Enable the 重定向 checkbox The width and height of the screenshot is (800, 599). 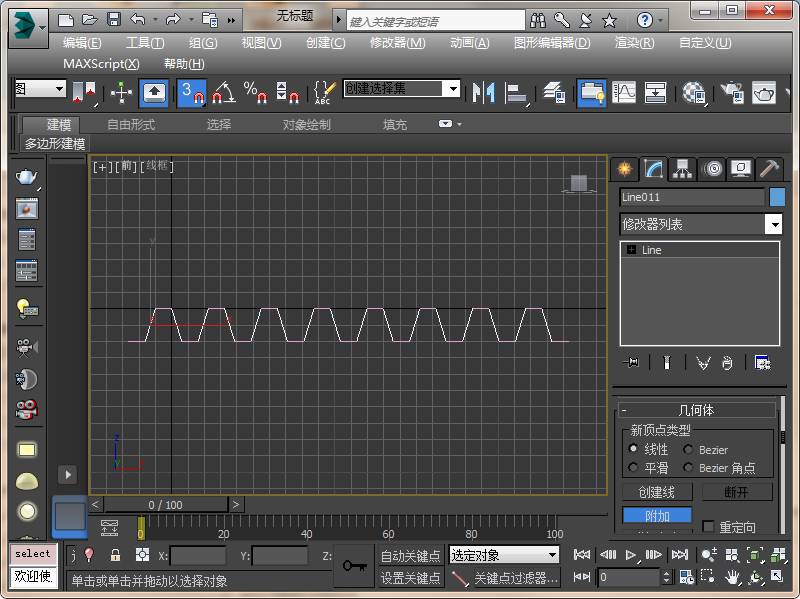(709, 527)
